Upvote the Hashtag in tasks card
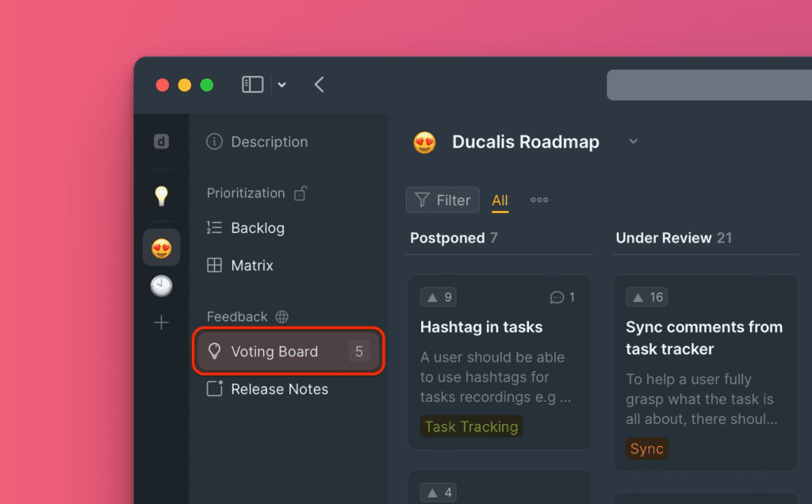812x504 pixels. (x=439, y=297)
